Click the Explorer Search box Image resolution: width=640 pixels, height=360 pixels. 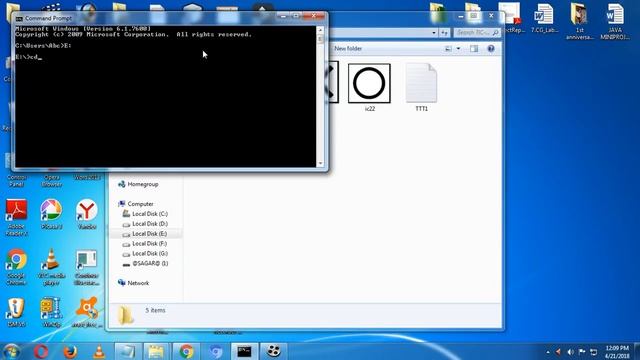pyautogui.click(x=477, y=32)
